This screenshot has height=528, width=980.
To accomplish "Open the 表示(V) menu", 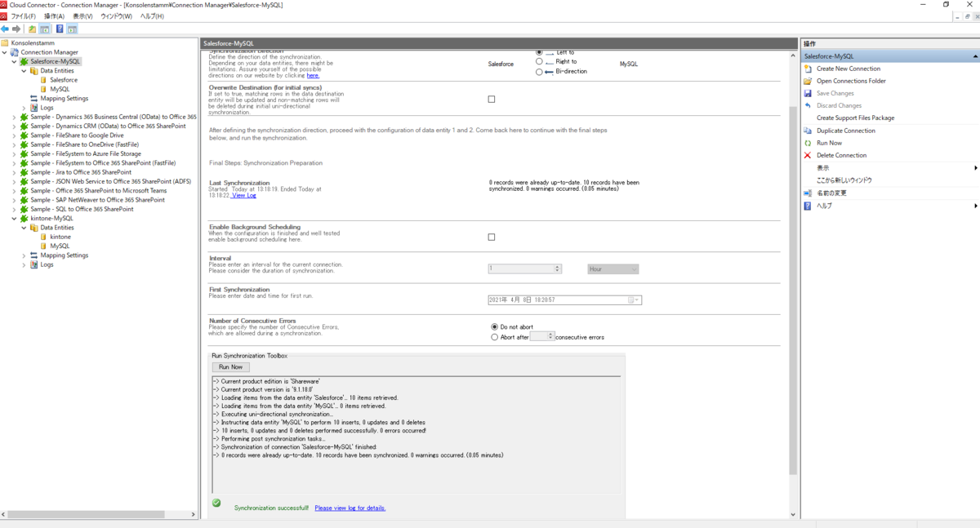I will tap(82, 16).
